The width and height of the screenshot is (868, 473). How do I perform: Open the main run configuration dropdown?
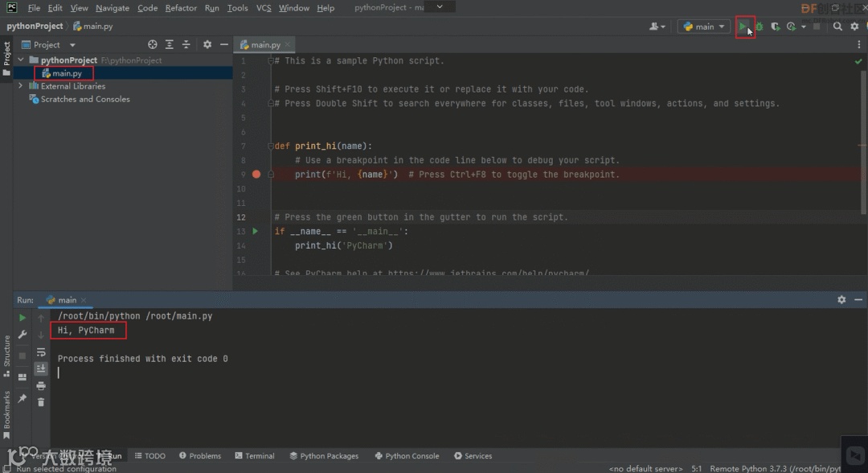pyautogui.click(x=703, y=27)
